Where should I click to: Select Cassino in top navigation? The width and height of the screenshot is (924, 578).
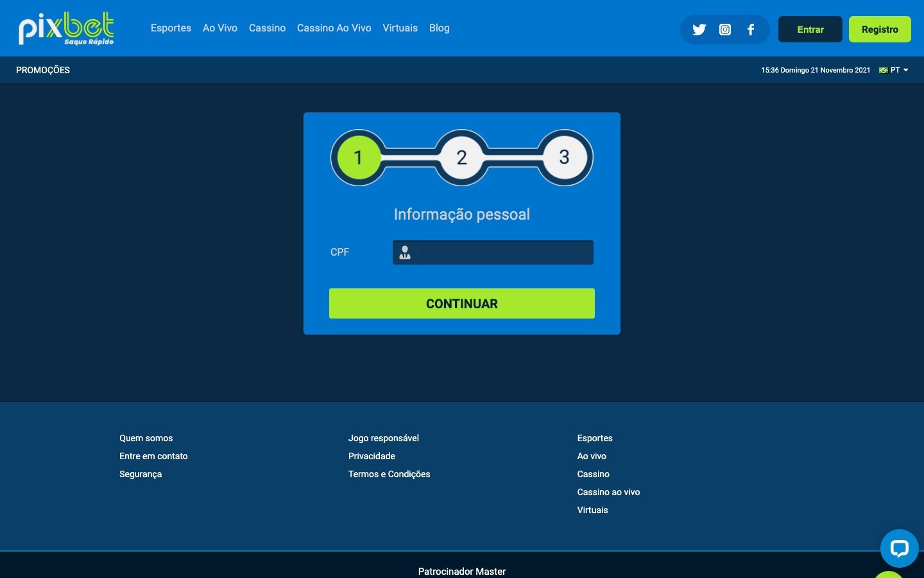click(x=267, y=28)
